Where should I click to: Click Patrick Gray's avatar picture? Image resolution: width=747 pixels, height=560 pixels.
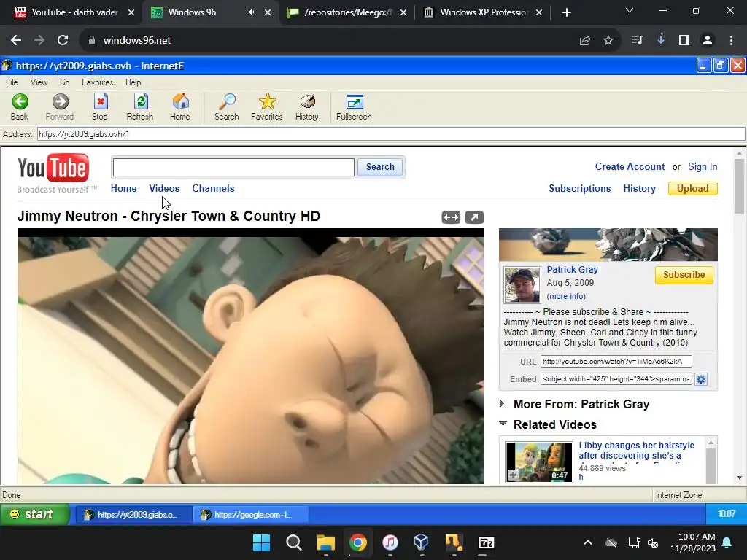coord(522,285)
